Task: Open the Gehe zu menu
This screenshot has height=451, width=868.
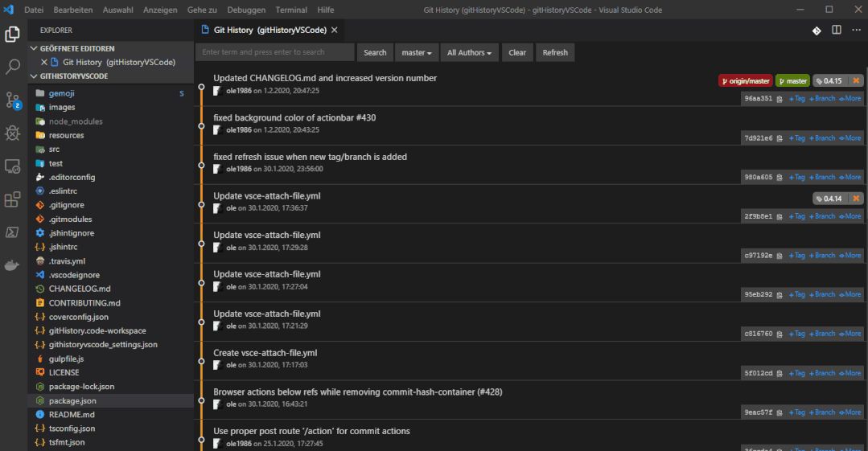Action: [202, 10]
